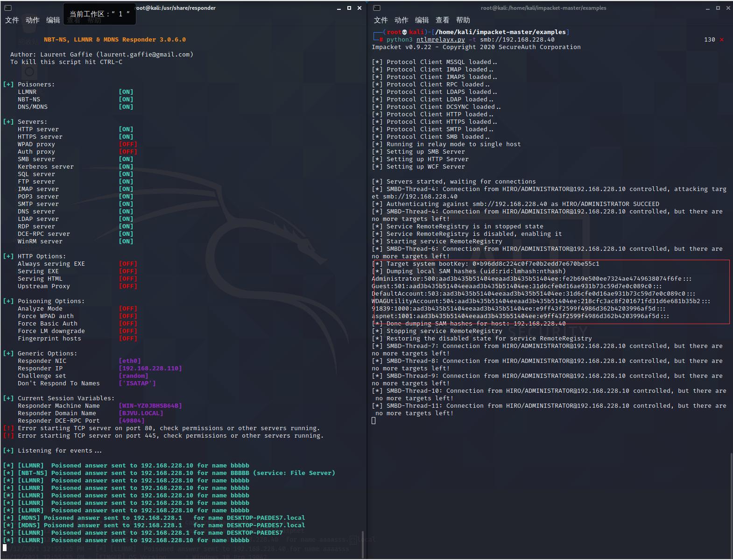Click 'Servers started, waiting for connections' line
The width and height of the screenshot is (733, 560).
click(454, 182)
